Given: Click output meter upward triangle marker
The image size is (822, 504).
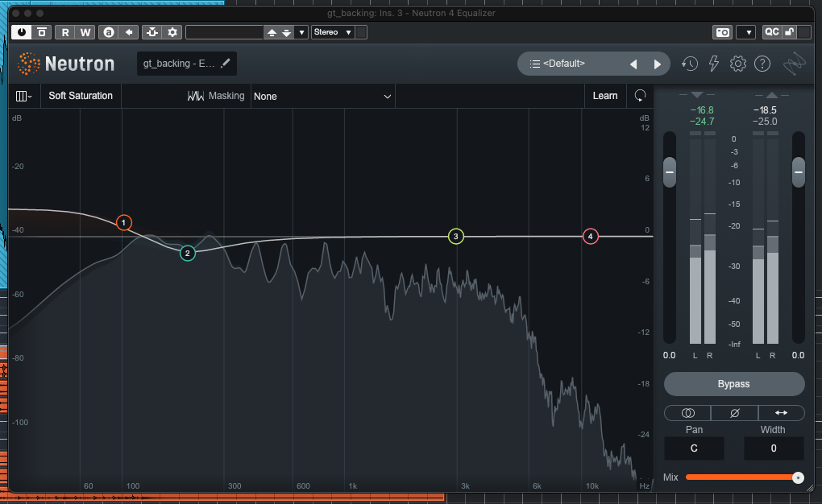Looking at the screenshot, I should tap(771, 95).
